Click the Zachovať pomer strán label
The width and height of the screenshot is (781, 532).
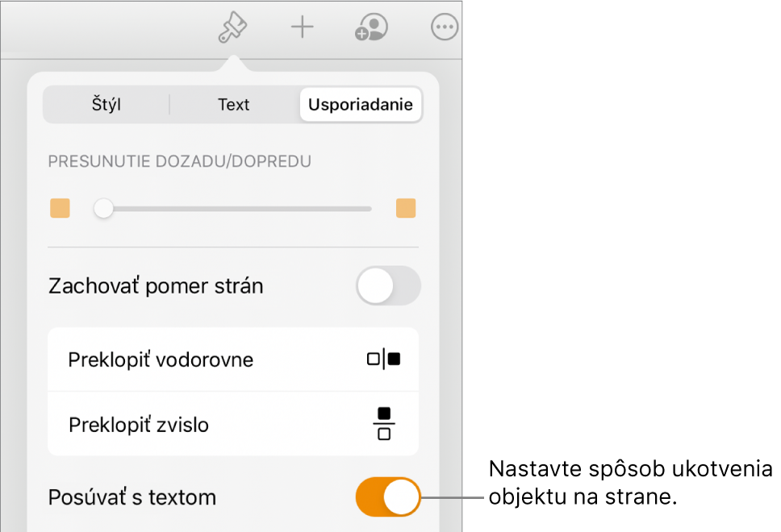coord(156,286)
